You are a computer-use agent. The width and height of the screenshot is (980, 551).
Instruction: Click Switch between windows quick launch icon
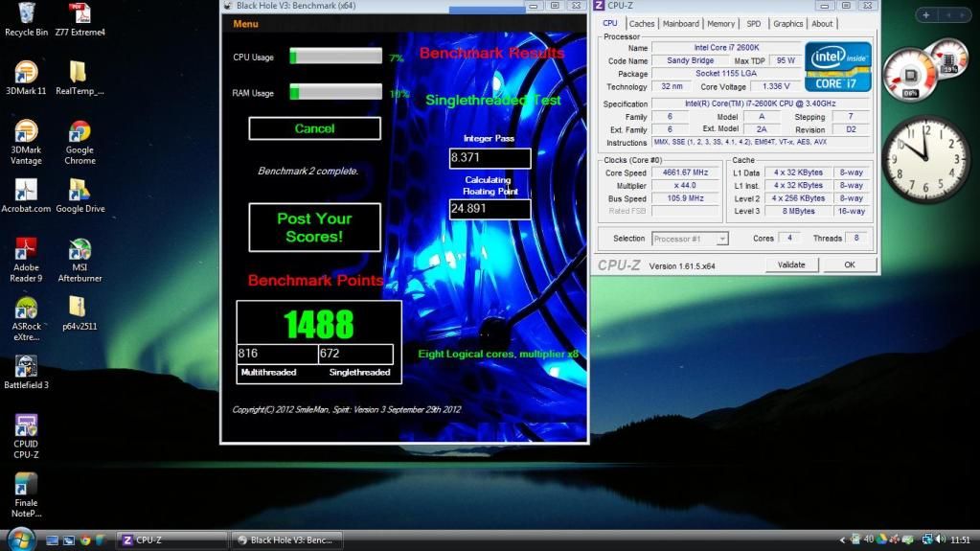click(69, 540)
